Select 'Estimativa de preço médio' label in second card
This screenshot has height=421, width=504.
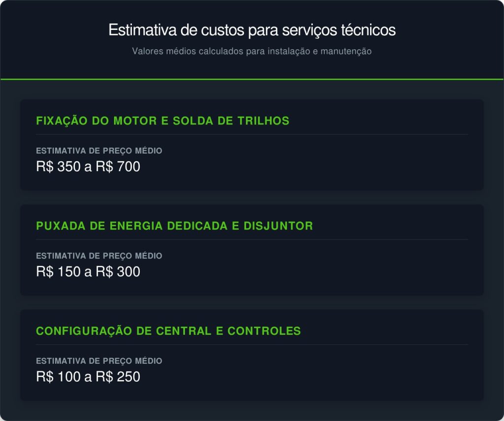tap(99, 256)
